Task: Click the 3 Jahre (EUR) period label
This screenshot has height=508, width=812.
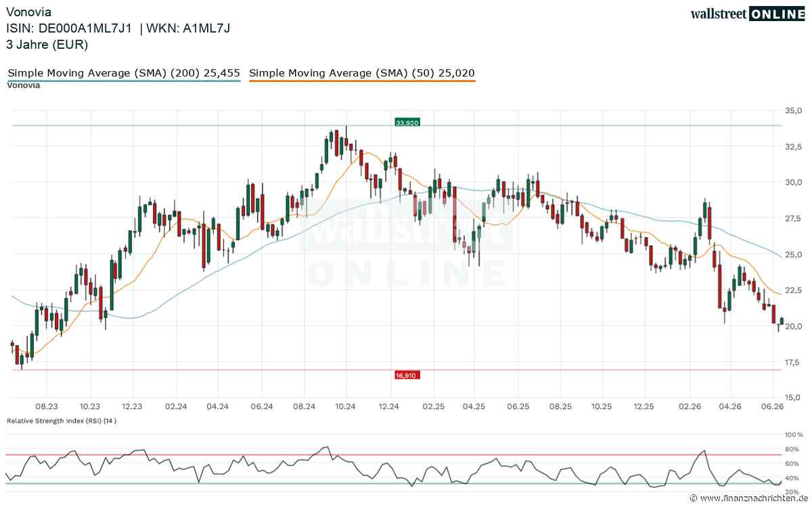Action: pos(47,45)
